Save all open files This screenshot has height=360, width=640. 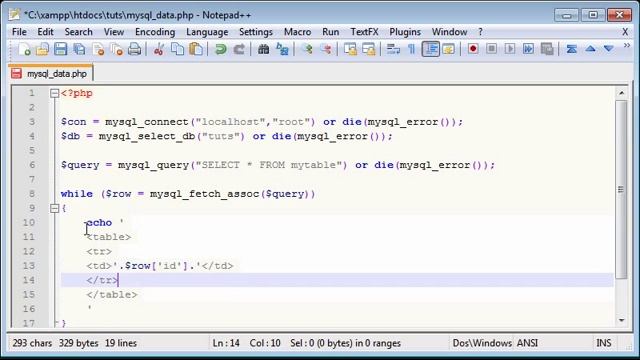pyautogui.click(x=79, y=49)
